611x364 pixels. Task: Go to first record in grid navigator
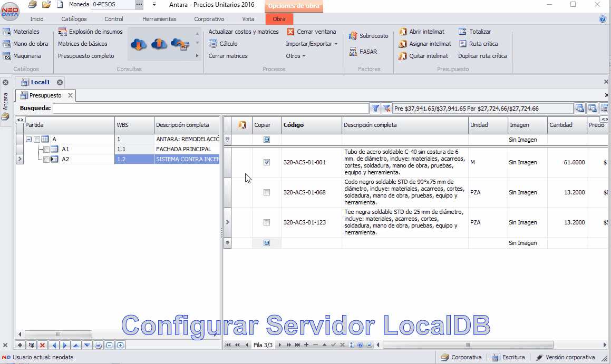[x=228, y=345]
